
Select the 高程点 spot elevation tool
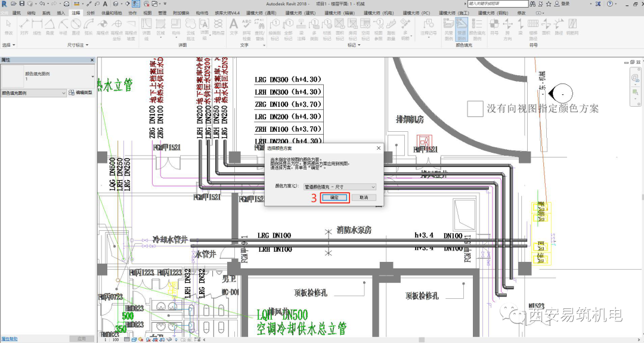tap(103, 27)
